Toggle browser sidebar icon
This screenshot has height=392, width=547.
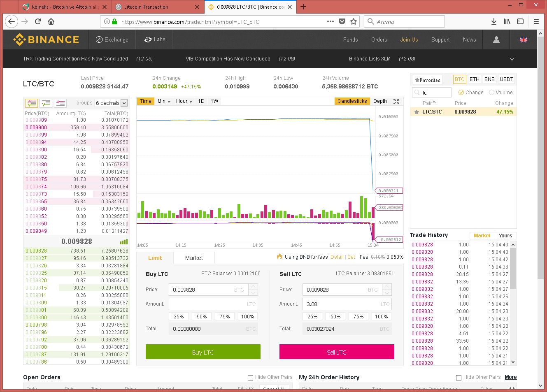[x=520, y=21]
